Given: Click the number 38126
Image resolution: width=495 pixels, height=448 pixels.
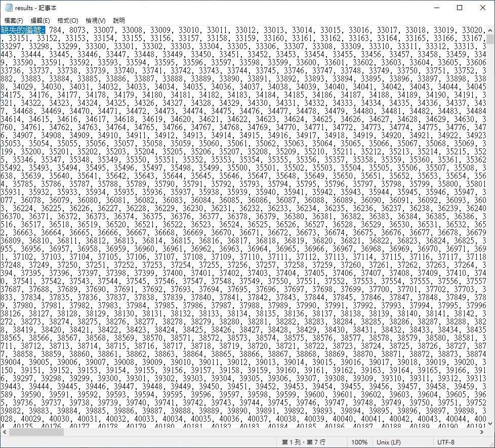Looking at the screenshot, I should click(11, 313).
